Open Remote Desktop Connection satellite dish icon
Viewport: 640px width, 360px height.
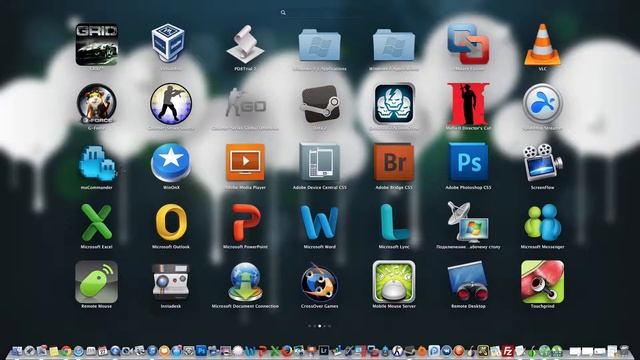tap(468, 222)
